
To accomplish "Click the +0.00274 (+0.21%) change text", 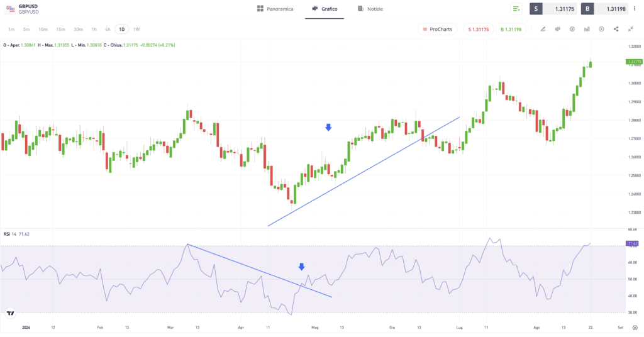I will pyautogui.click(x=157, y=45).
